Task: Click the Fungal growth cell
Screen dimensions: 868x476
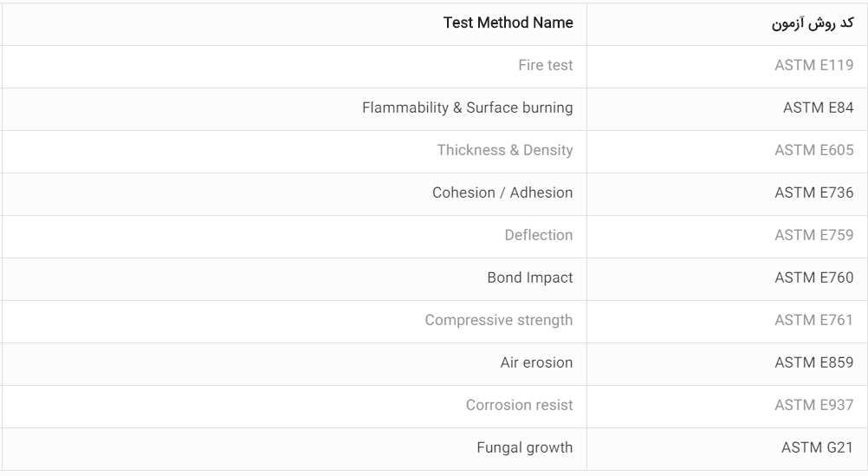Action: tap(524, 448)
